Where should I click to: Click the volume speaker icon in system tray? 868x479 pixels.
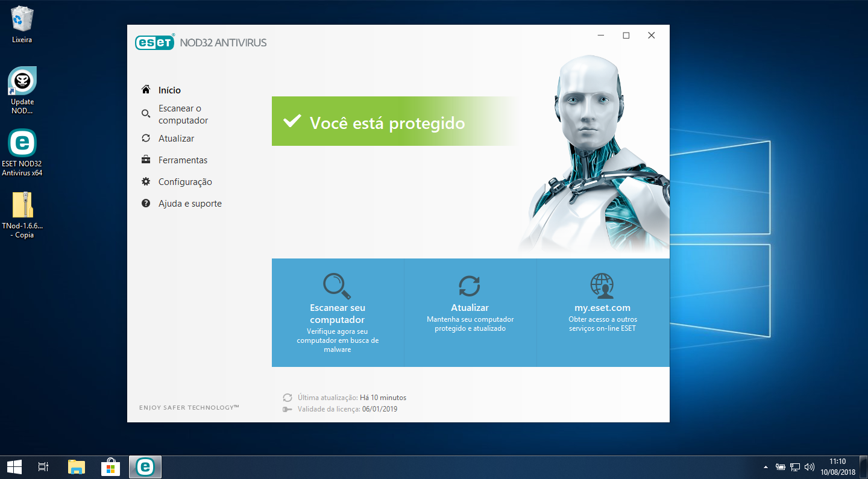[x=810, y=467]
